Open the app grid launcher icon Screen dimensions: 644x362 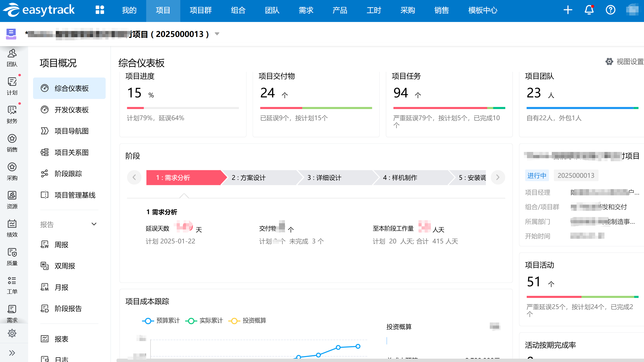100,10
